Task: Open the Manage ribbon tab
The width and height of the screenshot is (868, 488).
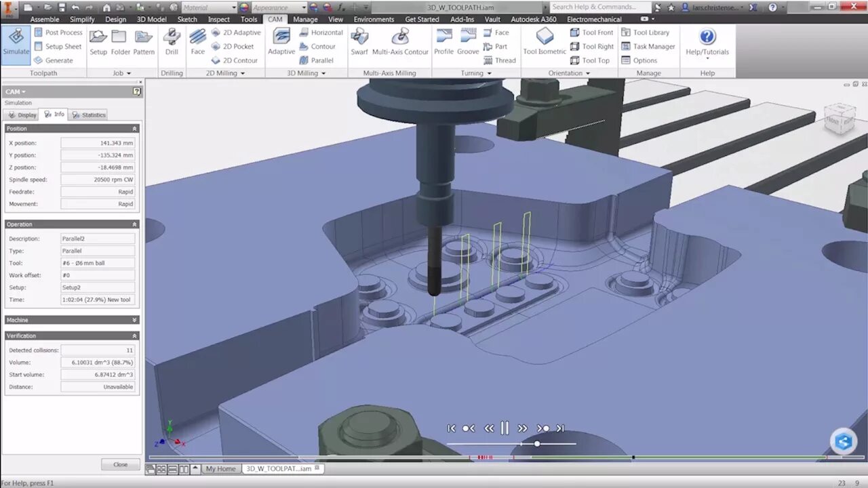Action: tap(305, 20)
